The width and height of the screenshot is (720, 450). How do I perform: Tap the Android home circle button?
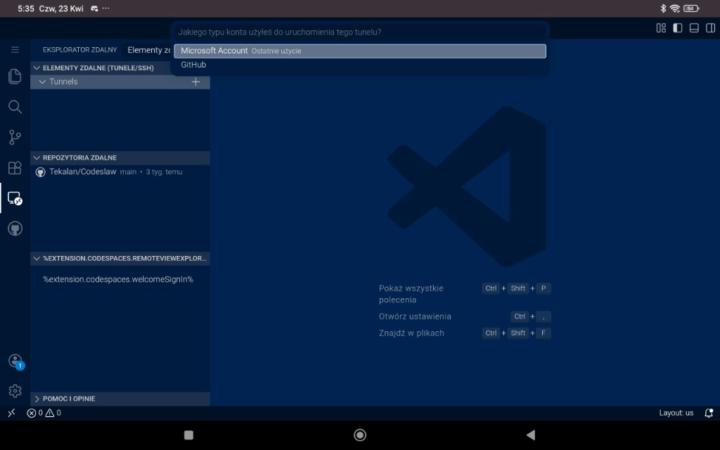(360, 435)
